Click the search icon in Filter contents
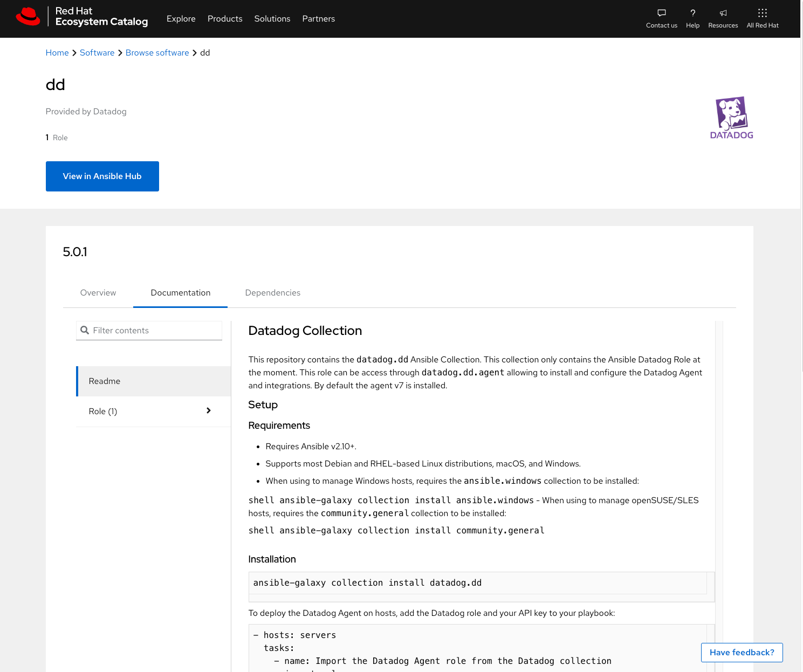803x672 pixels. tap(85, 330)
